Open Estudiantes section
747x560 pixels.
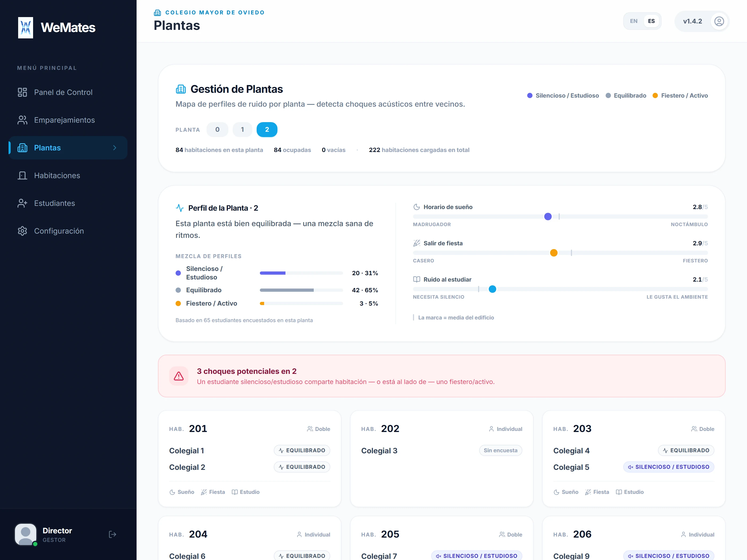pos(68,203)
